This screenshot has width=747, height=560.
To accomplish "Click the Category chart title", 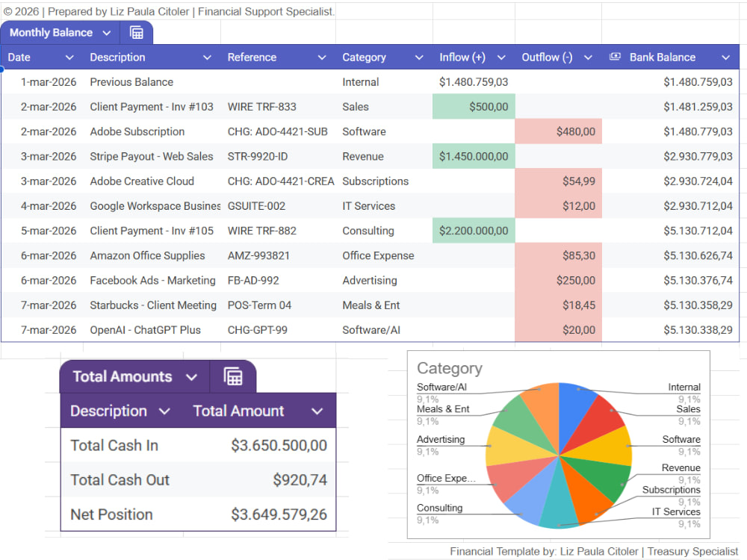I will click(x=449, y=368).
